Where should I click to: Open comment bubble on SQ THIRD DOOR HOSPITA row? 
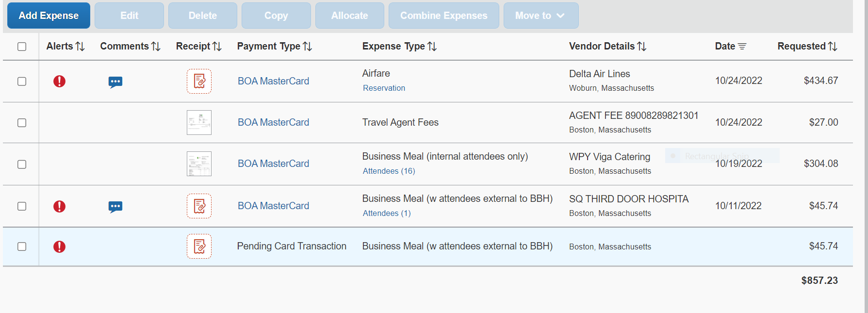[x=115, y=207]
